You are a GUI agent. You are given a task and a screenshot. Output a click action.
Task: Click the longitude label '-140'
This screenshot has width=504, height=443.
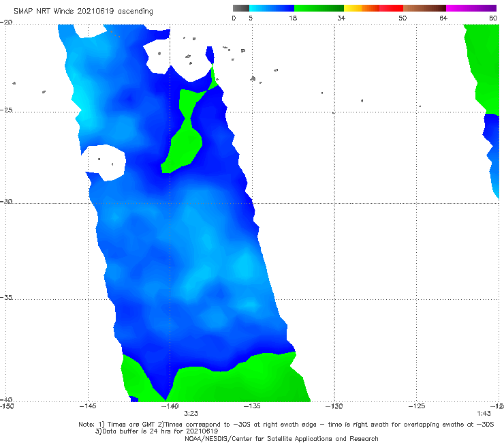pos(170,406)
